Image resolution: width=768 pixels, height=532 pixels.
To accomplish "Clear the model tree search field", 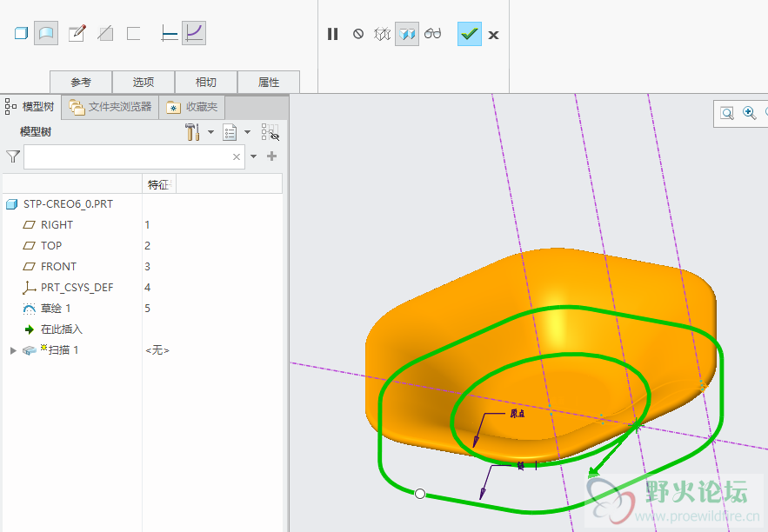I will tap(237, 156).
